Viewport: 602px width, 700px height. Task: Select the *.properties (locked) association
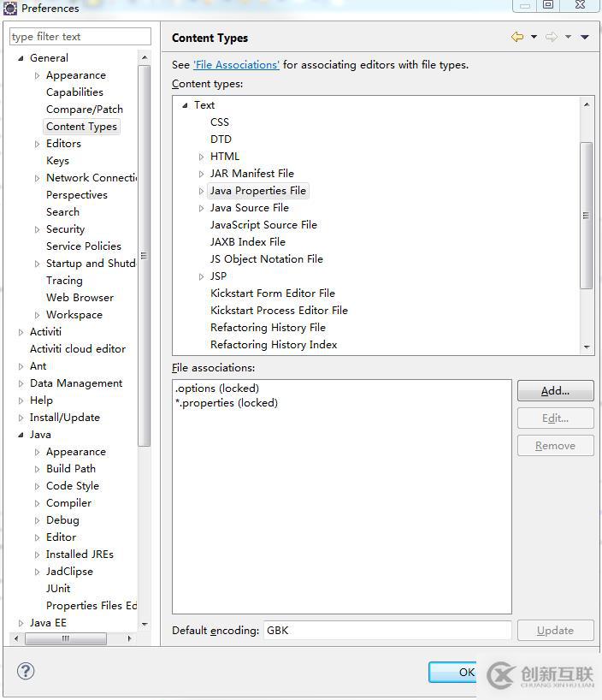click(x=227, y=403)
